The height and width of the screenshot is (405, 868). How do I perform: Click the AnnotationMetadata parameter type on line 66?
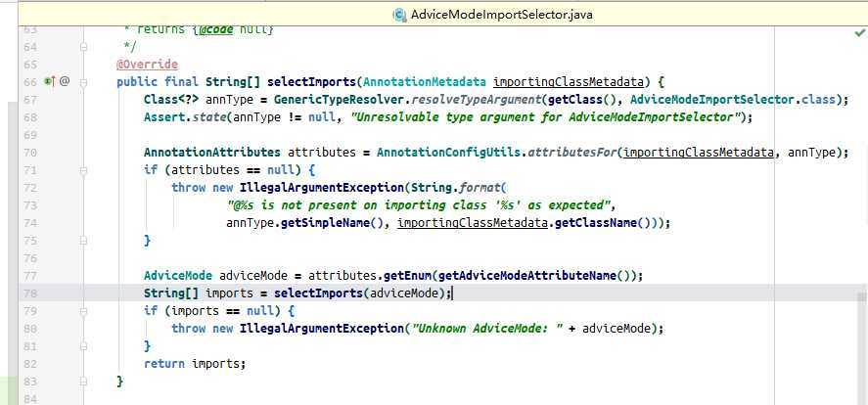pyautogui.click(x=425, y=82)
